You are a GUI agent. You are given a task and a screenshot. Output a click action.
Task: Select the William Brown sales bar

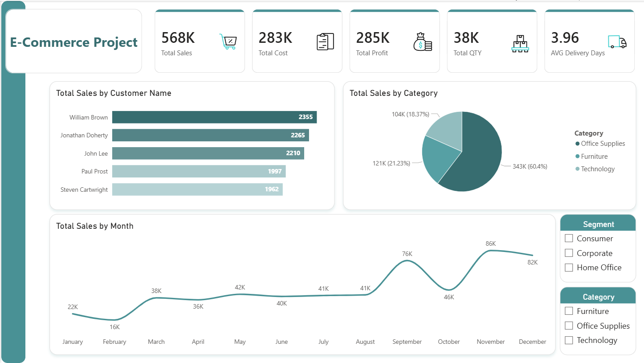pyautogui.click(x=214, y=117)
